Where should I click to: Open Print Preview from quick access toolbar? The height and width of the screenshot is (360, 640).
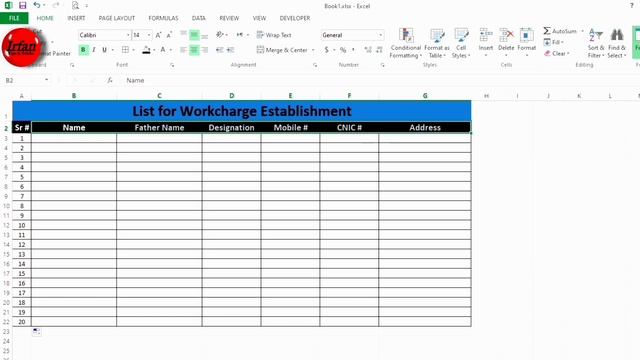click(76, 6)
